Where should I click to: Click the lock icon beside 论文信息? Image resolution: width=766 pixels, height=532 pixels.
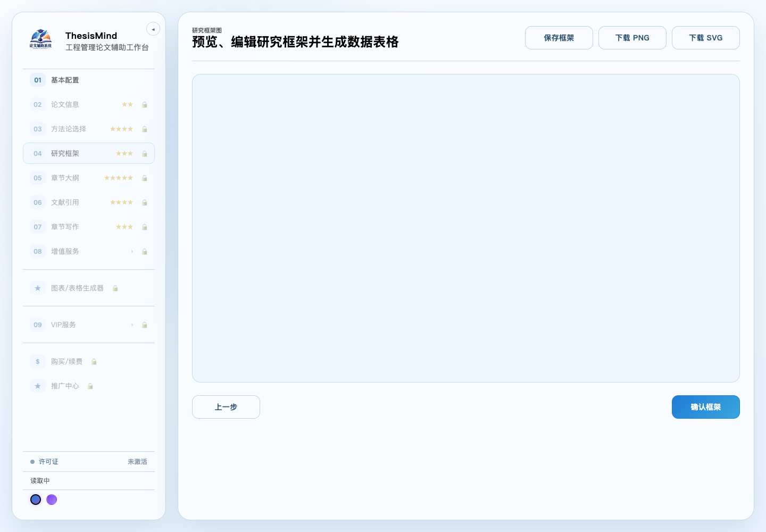[x=145, y=105]
